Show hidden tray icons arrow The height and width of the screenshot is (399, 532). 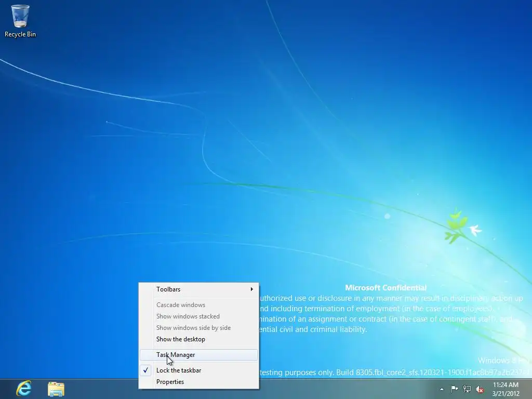click(442, 389)
